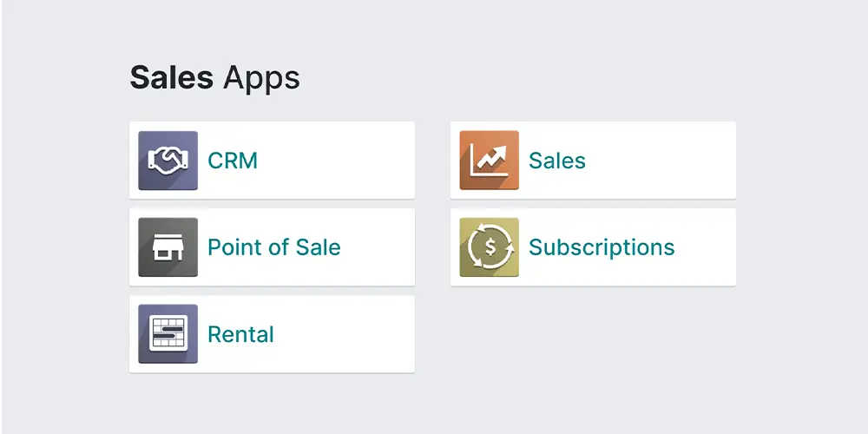Click the empty grid slot below Subscriptions
Viewport: 868px width, 434px height.
593,334
